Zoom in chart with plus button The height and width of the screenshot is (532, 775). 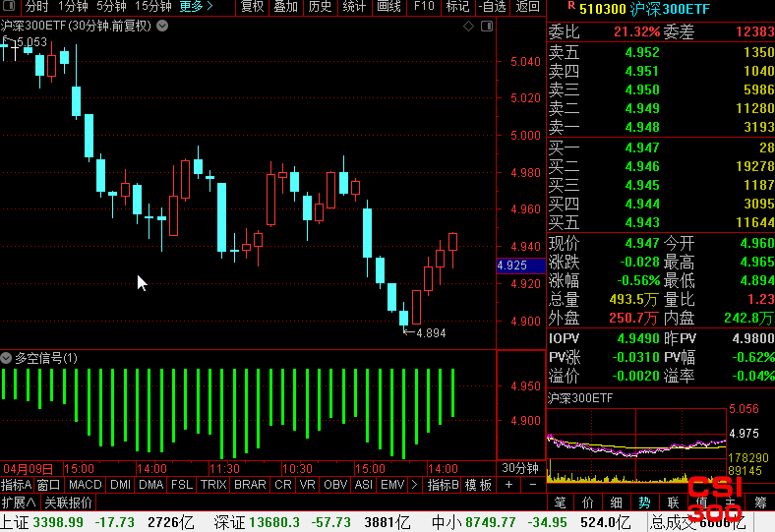509,485
